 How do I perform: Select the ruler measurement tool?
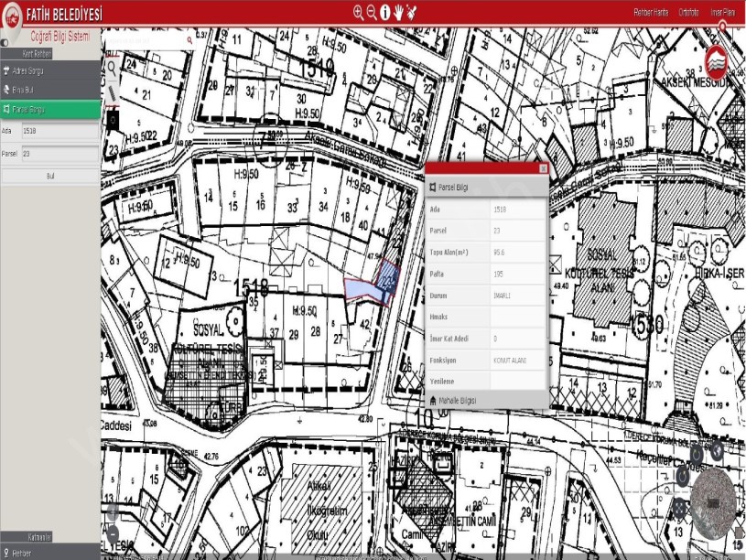pyautogui.click(x=112, y=92)
